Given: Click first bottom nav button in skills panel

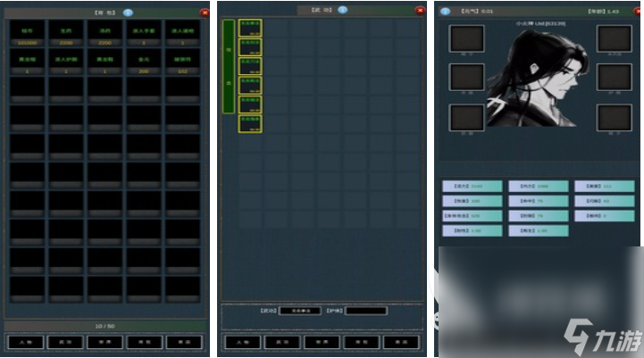Looking at the screenshot, I should (x=242, y=342).
